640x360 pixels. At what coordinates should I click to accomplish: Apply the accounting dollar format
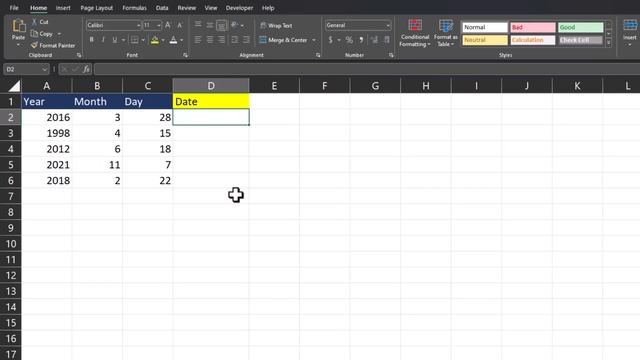331,40
